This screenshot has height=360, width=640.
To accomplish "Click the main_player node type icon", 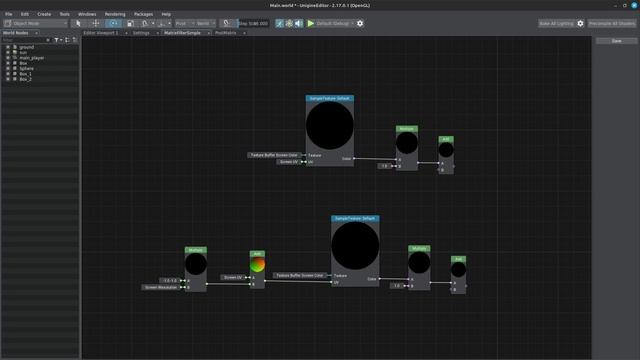I will coord(15,58).
